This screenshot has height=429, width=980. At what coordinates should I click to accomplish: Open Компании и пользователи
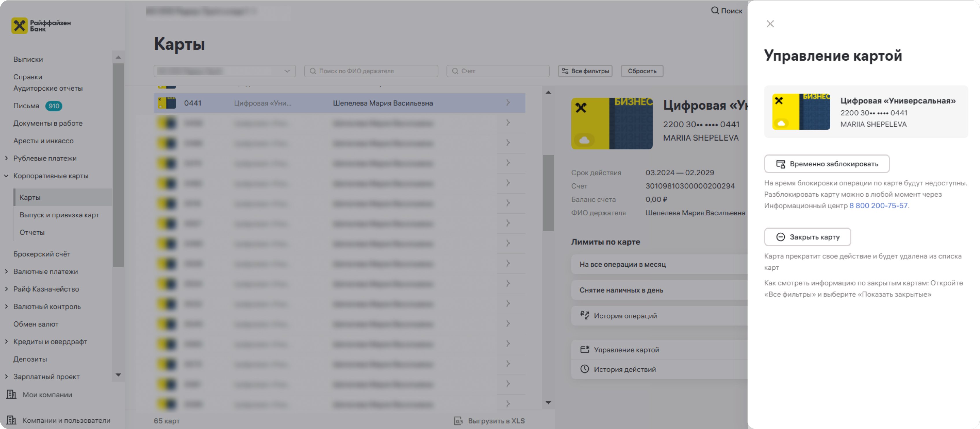[59, 420]
